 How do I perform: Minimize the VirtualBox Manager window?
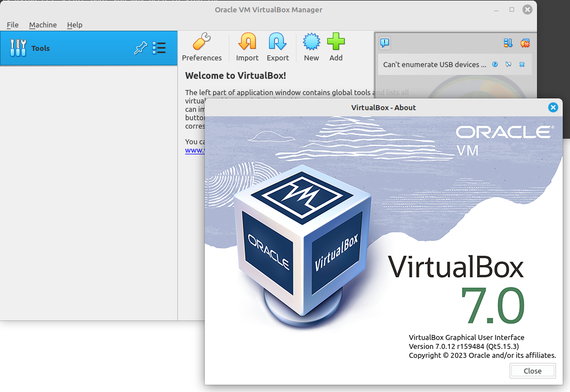tap(496, 10)
